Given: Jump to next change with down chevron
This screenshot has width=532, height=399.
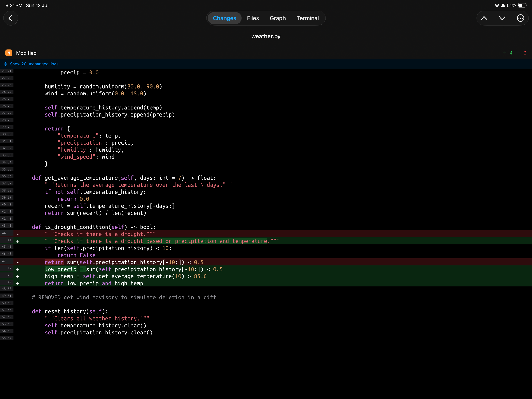Looking at the screenshot, I should pyautogui.click(x=502, y=18).
